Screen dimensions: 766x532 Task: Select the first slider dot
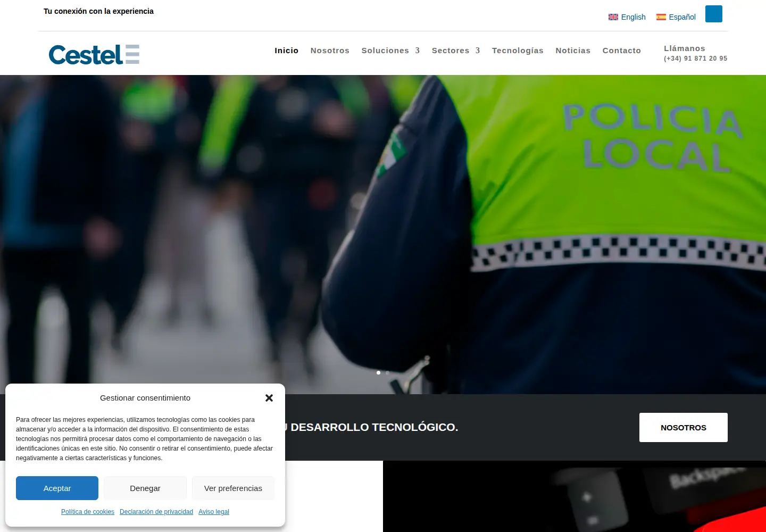click(378, 372)
